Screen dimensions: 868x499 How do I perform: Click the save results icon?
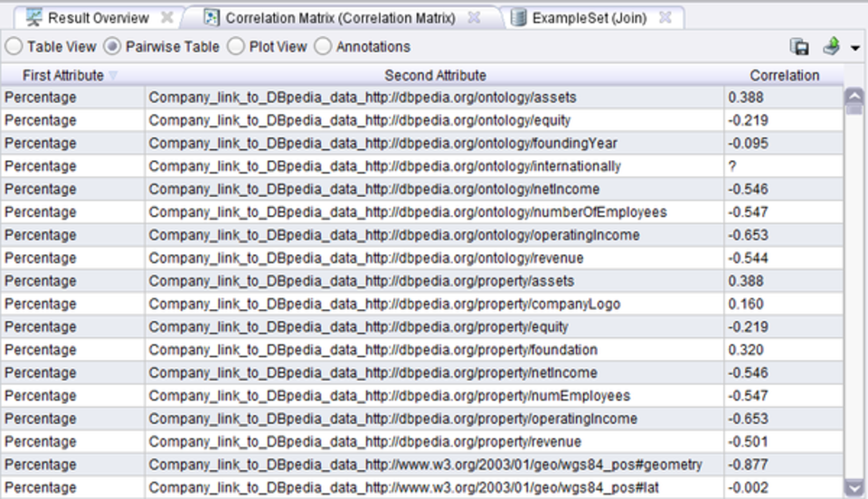(799, 47)
